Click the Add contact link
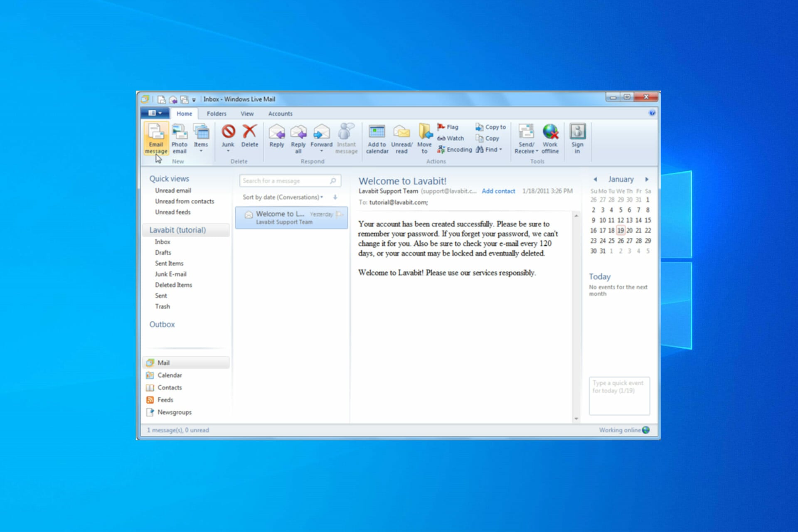798x532 pixels. click(498, 191)
